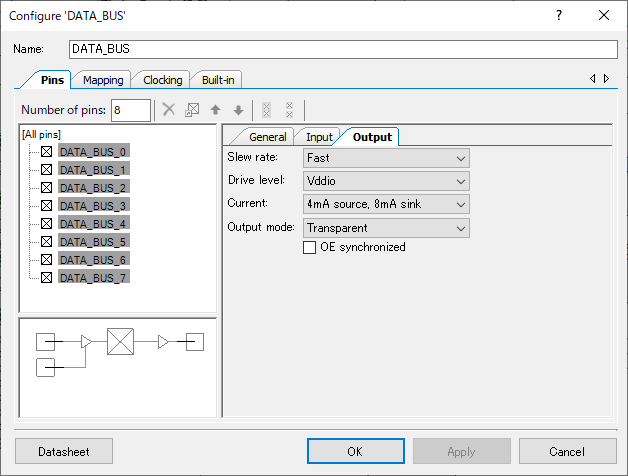The image size is (628, 476).
Task: Click the move pin up arrow
Action: (215, 109)
